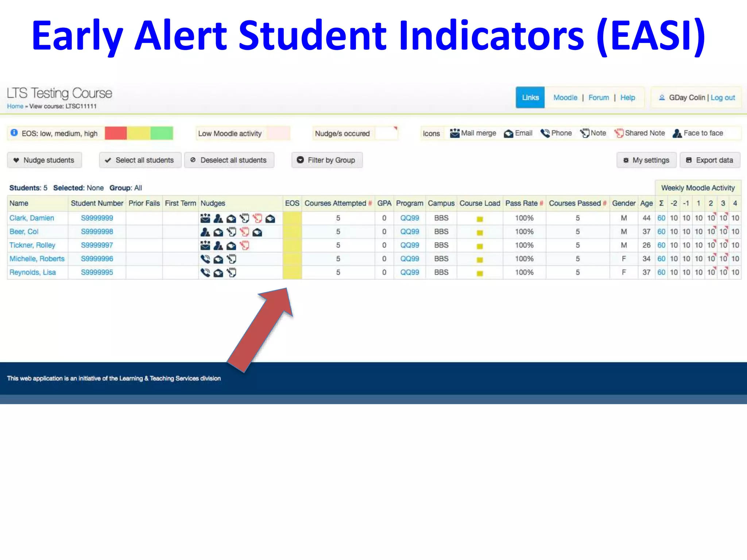This screenshot has width=747, height=560.
Task: Click student number S9999999
Action: (97, 218)
